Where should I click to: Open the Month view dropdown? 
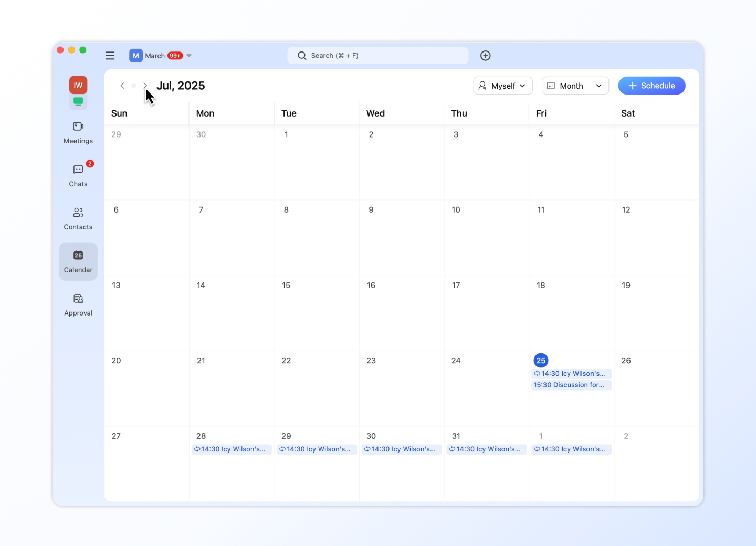[x=575, y=86]
